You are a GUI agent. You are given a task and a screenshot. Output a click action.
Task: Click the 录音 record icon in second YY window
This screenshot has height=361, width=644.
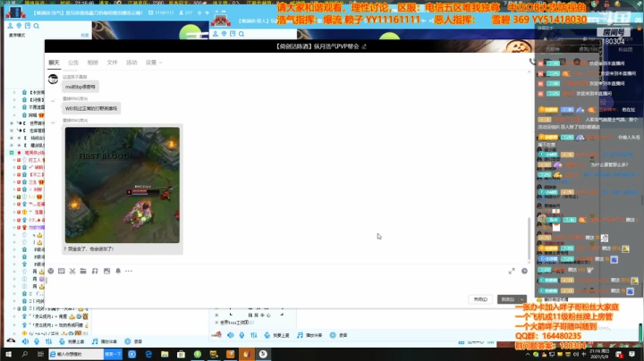[339, 335]
